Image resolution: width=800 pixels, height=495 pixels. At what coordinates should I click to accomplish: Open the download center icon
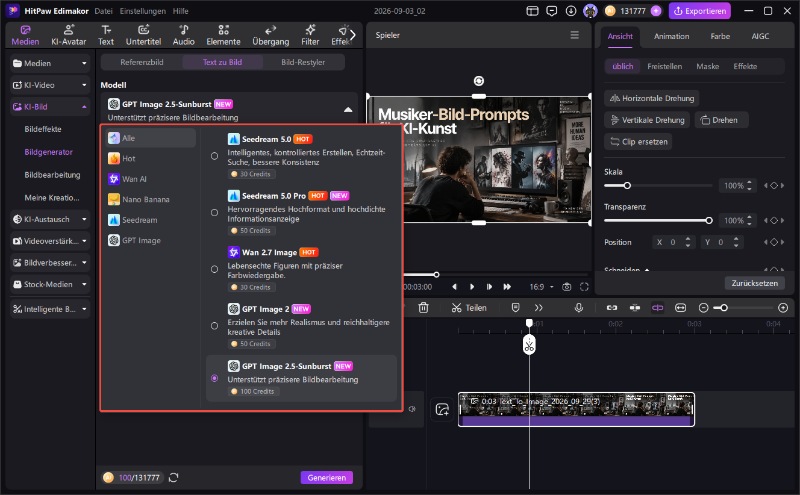pyautogui.click(x=571, y=11)
